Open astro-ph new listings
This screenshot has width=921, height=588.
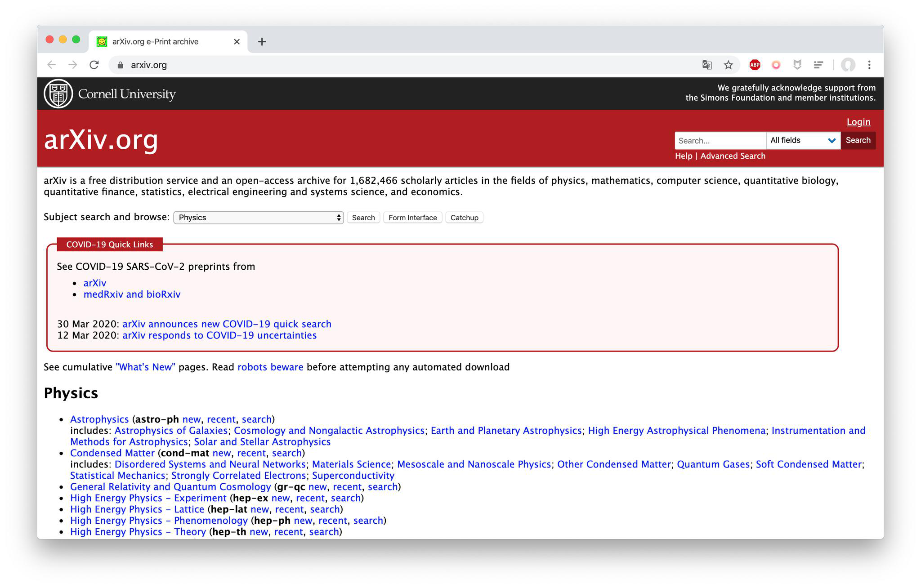(192, 419)
